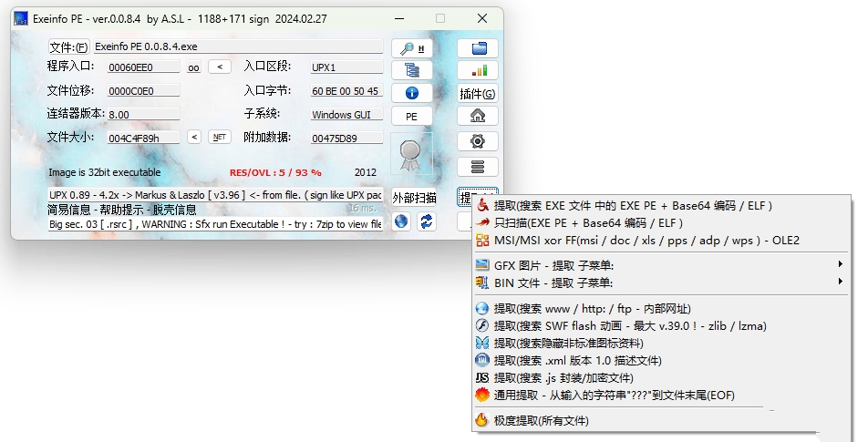
Task: Click the bar chart statistics icon
Action: [x=478, y=70]
